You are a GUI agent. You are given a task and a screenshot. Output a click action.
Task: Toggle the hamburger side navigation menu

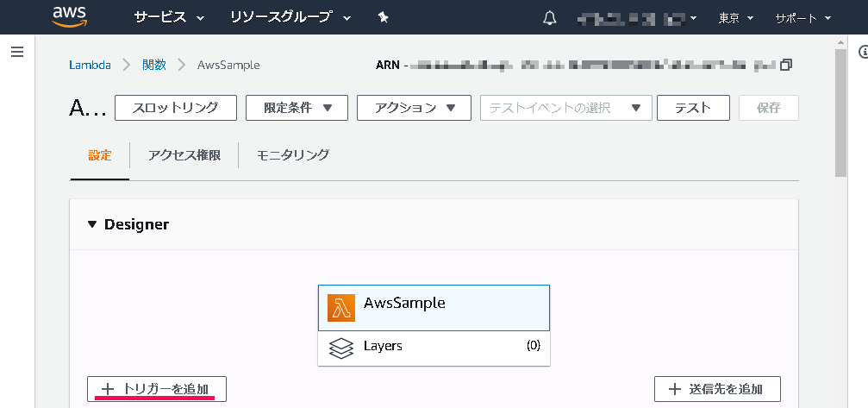[17, 52]
